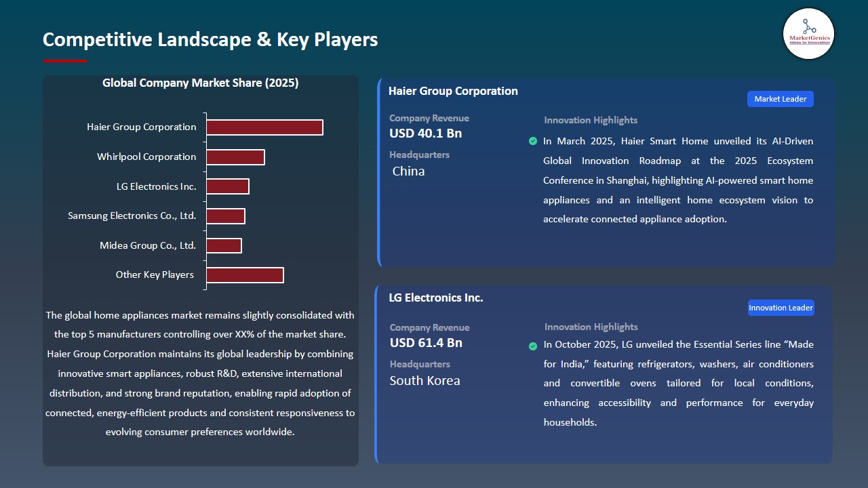Click the MarketGenics logo
This screenshot has height=488, width=868.
(808, 34)
